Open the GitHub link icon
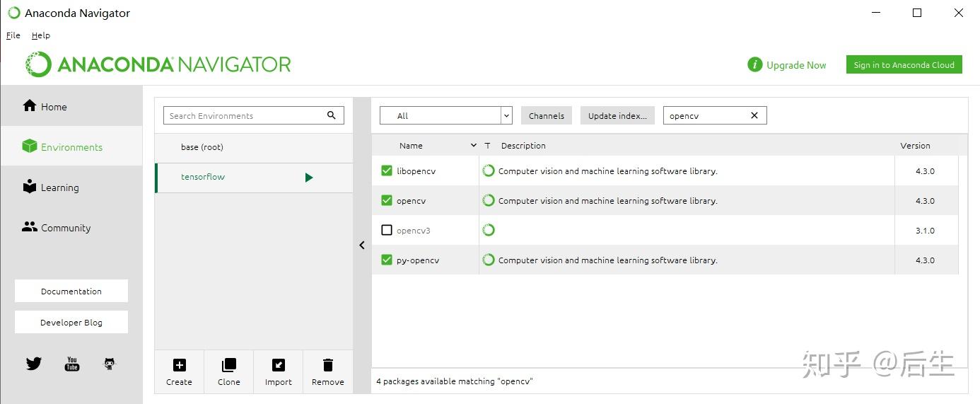 coord(109,364)
